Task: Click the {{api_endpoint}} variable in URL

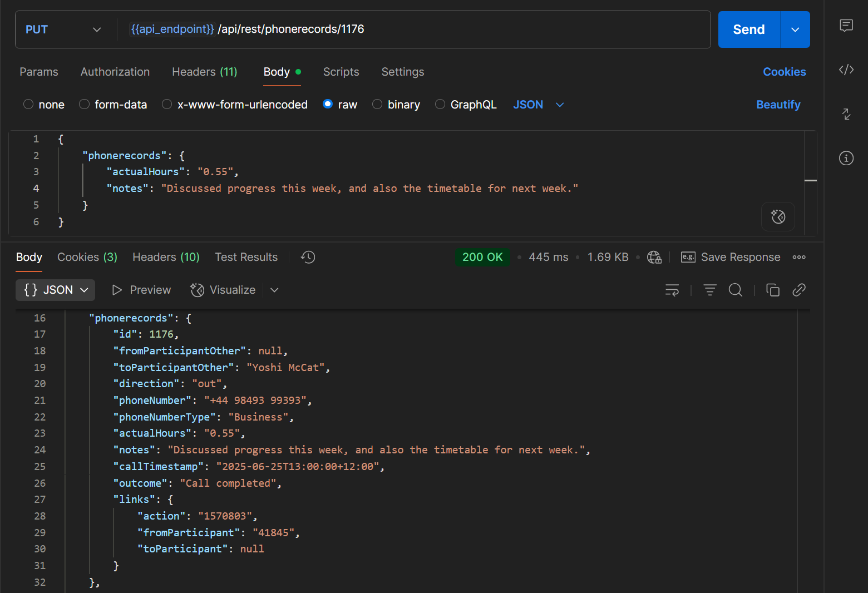Action: click(172, 29)
